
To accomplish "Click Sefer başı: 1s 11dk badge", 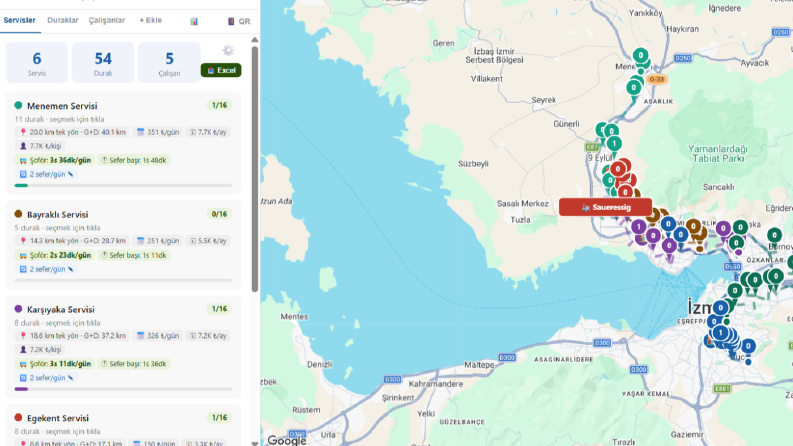I will click(x=134, y=255).
